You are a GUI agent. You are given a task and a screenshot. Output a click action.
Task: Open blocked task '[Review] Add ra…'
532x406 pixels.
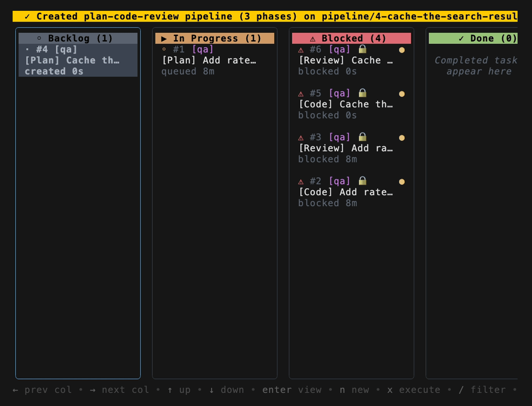tap(352, 148)
